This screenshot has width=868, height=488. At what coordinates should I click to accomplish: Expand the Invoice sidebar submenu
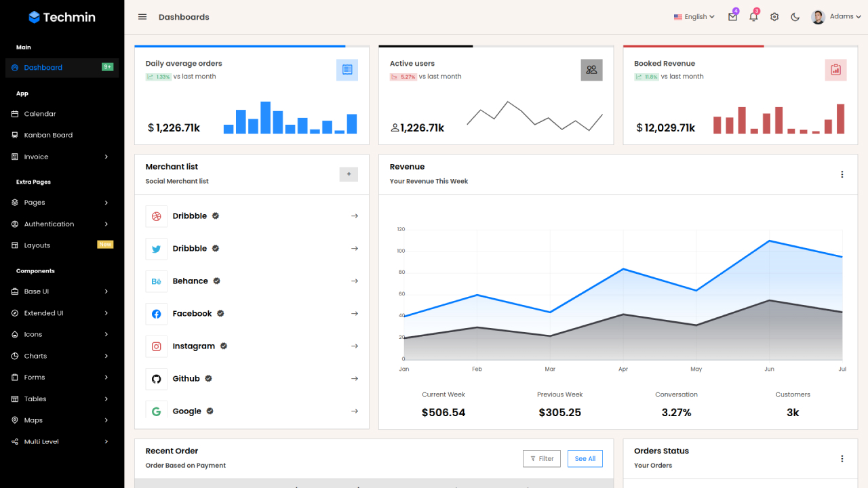click(62, 157)
